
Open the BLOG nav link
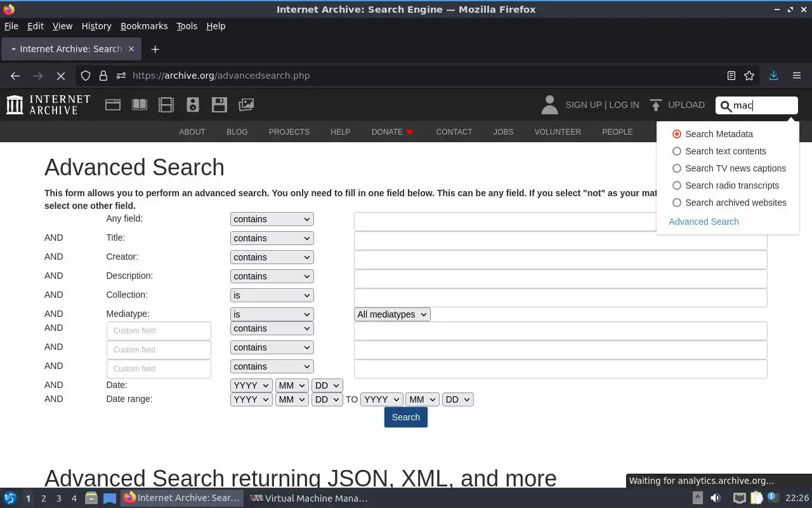[237, 132]
